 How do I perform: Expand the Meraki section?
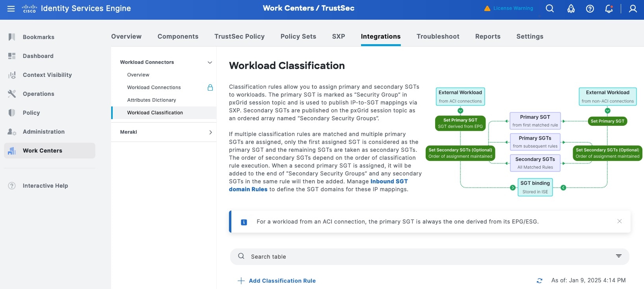point(210,132)
